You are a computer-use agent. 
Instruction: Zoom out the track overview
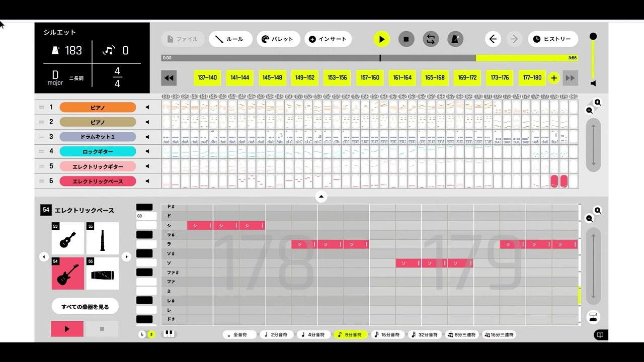pyautogui.click(x=589, y=110)
